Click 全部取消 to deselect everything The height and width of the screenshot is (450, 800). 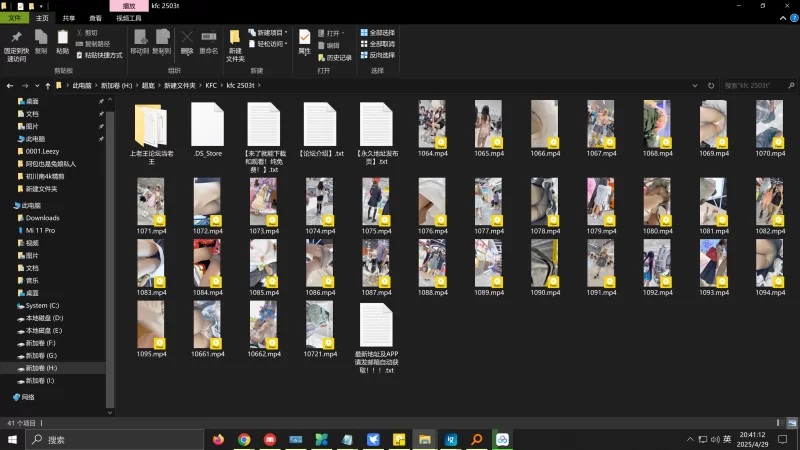[x=376, y=44]
